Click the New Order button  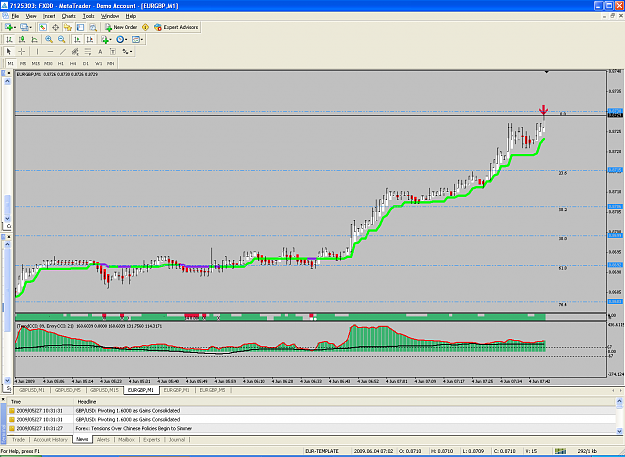(121, 27)
